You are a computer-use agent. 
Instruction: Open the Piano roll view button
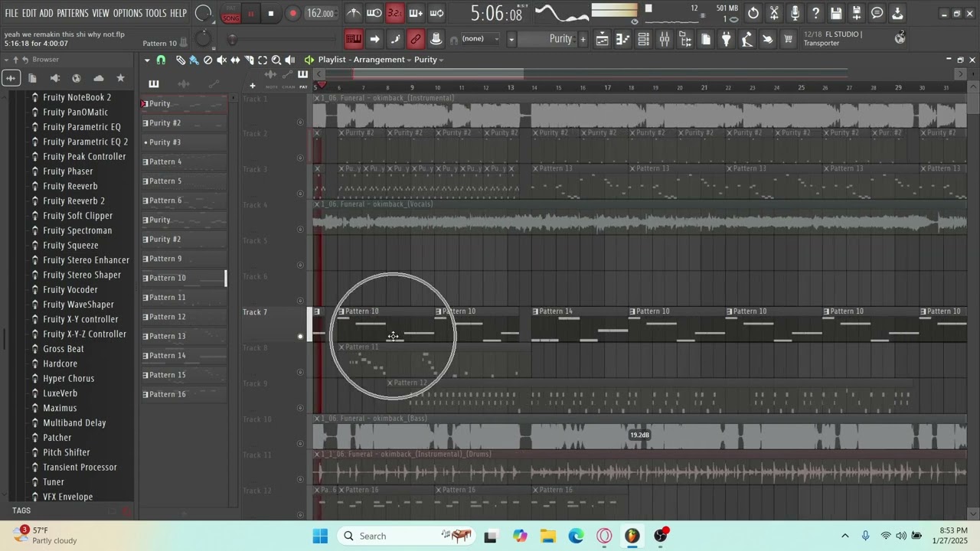[623, 39]
